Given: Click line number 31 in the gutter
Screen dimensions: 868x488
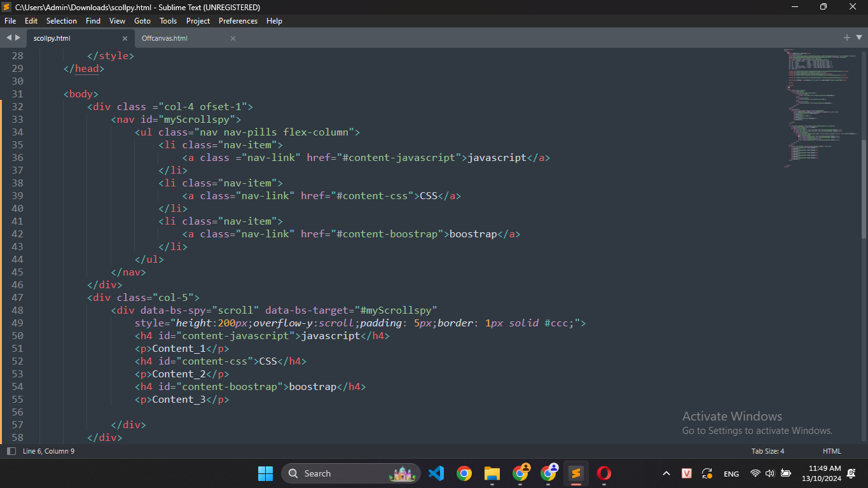Looking at the screenshot, I should (17, 94).
